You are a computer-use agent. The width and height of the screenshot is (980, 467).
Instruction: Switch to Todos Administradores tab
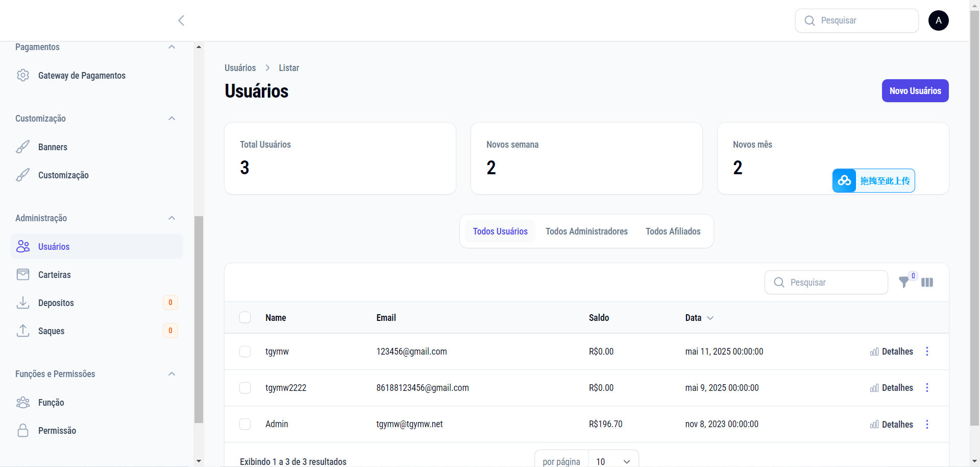pos(586,231)
